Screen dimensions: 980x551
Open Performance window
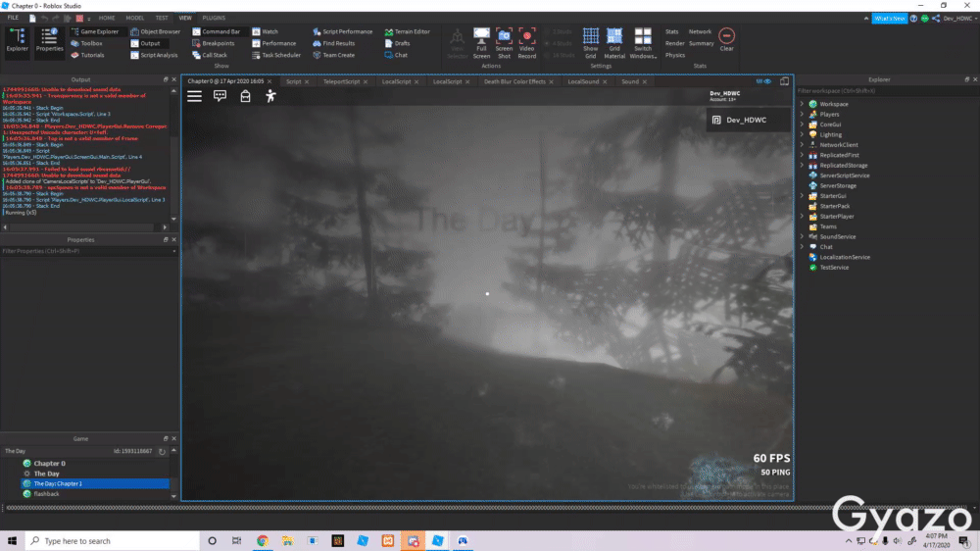[x=273, y=43]
